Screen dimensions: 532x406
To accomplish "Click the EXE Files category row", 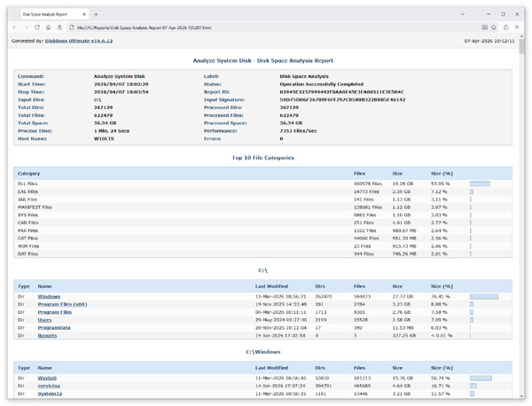I will pos(263,191).
